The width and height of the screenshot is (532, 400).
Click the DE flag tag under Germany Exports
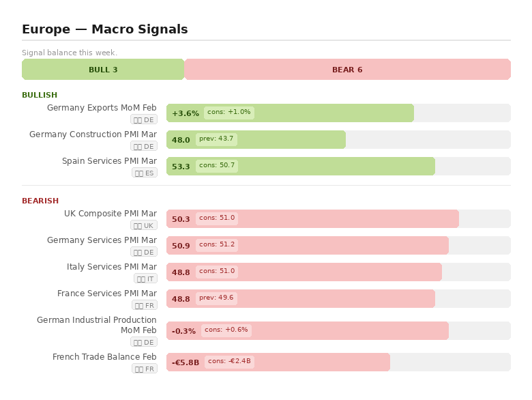click(144, 119)
